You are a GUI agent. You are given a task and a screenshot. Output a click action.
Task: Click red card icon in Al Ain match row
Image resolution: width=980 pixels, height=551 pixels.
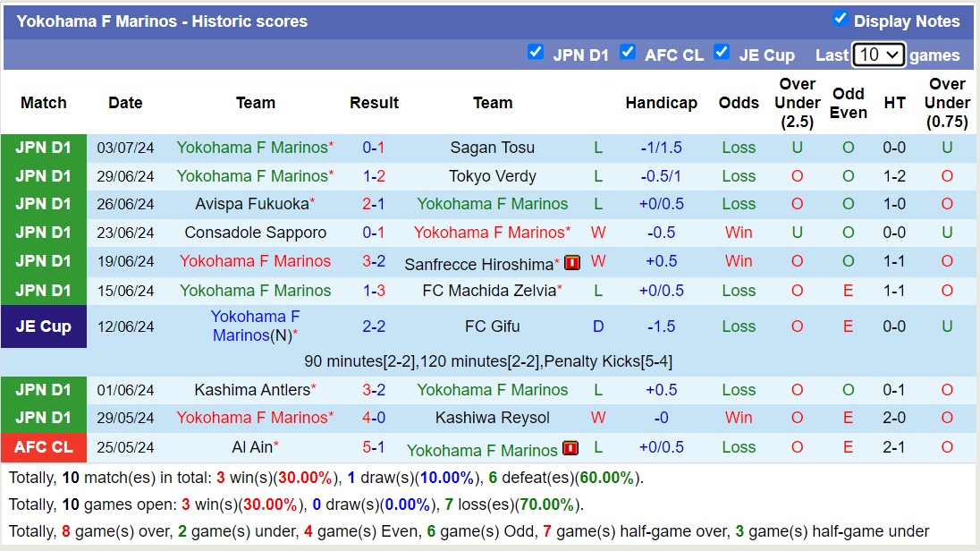[570, 449]
